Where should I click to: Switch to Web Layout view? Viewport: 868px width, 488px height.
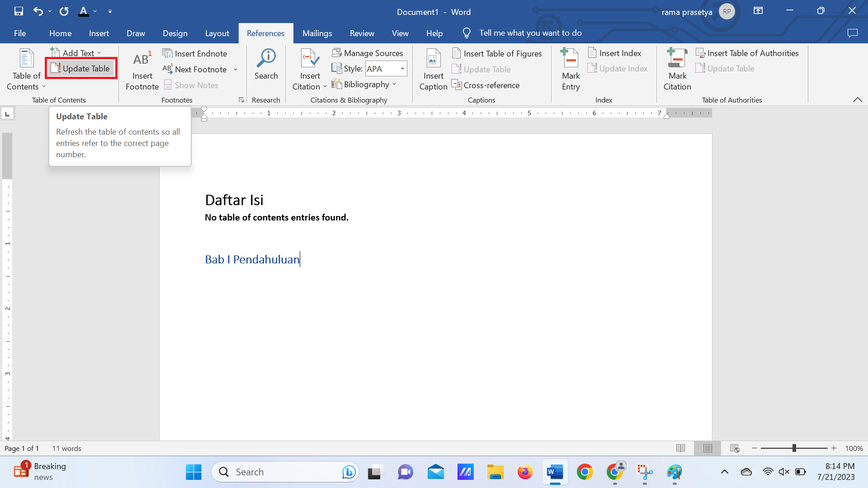(x=735, y=448)
